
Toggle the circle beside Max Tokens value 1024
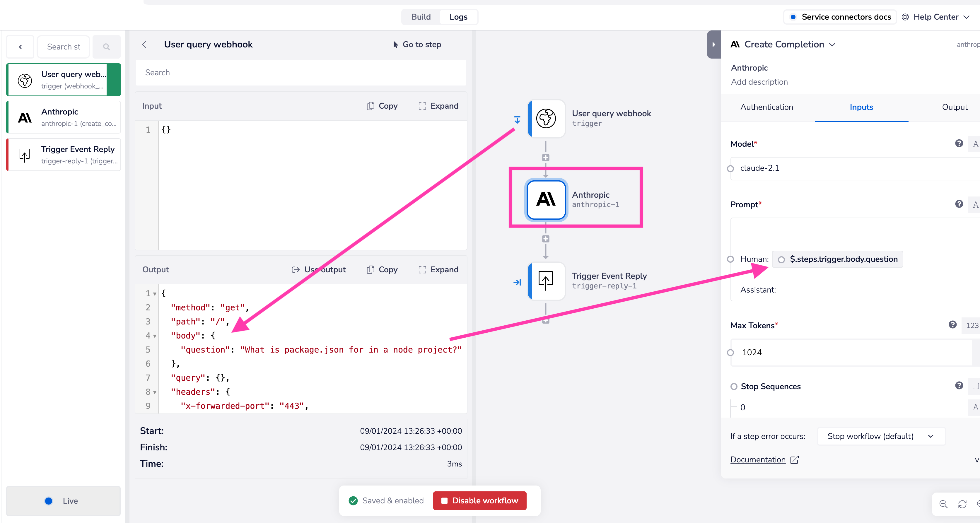(730, 353)
